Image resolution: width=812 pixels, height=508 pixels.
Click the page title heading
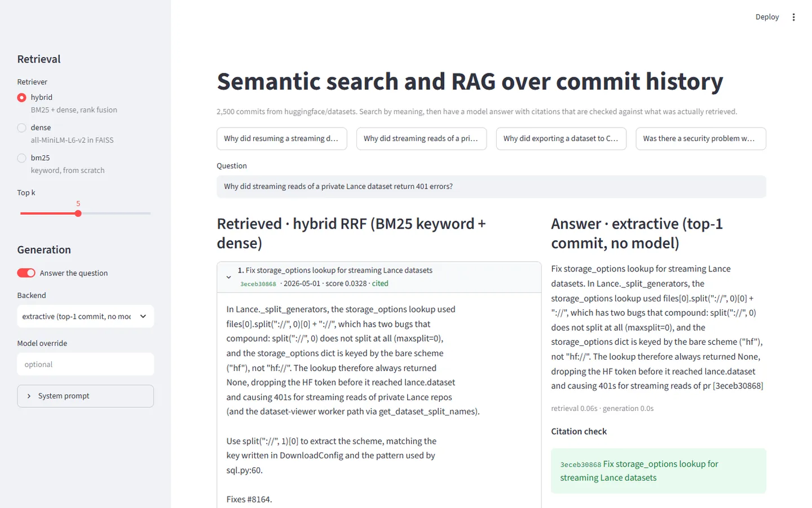(470, 81)
